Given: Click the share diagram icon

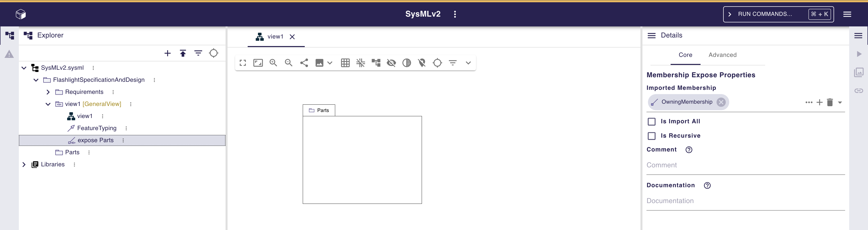Looking at the screenshot, I should [304, 63].
